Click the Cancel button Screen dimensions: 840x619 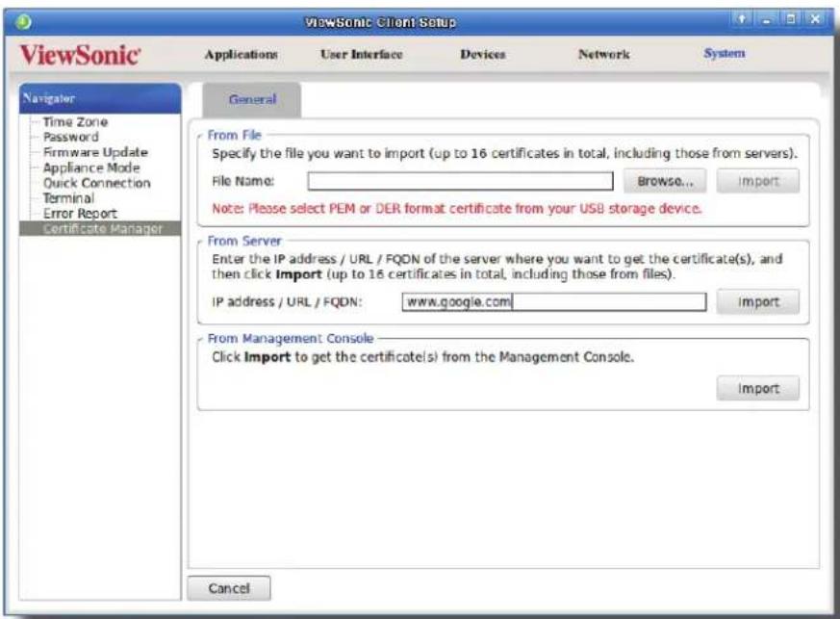[x=229, y=588]
